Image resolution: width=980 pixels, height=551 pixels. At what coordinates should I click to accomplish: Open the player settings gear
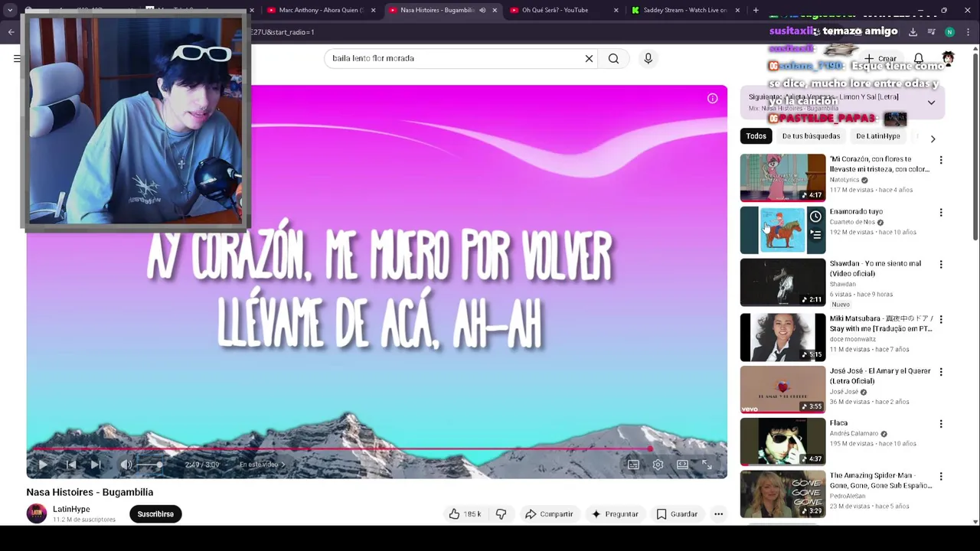coord(658,465)
